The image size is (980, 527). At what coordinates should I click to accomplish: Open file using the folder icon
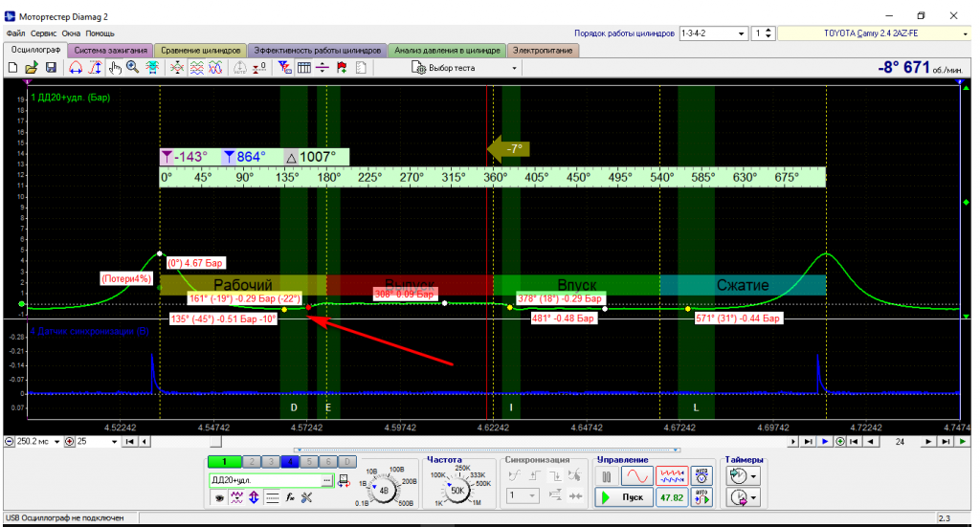(32, 68)
